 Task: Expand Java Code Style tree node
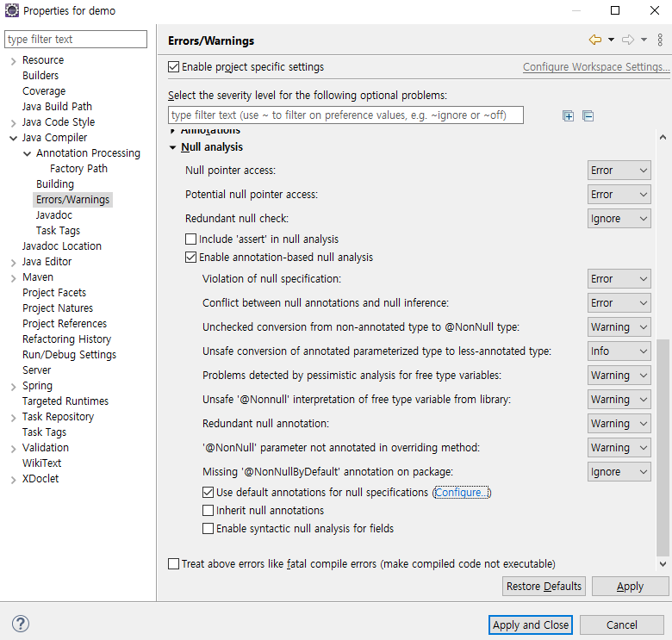(13, 123)
